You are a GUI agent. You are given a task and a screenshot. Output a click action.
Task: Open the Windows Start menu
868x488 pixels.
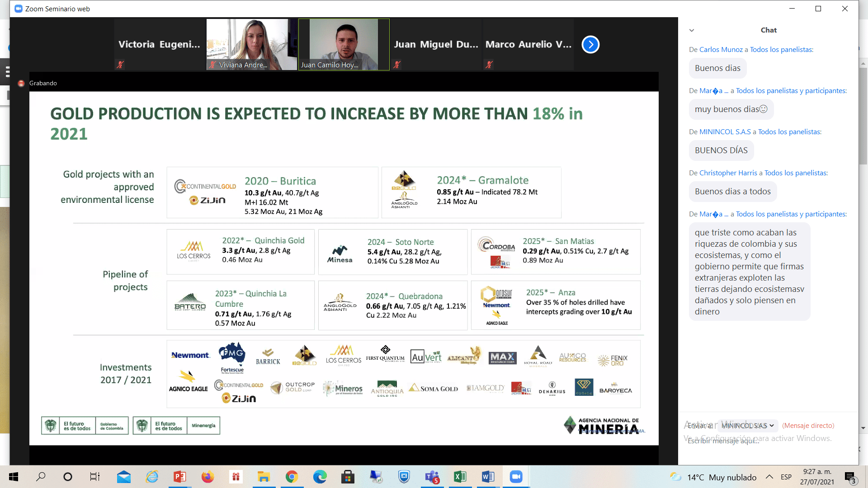[x=14, y=477]
